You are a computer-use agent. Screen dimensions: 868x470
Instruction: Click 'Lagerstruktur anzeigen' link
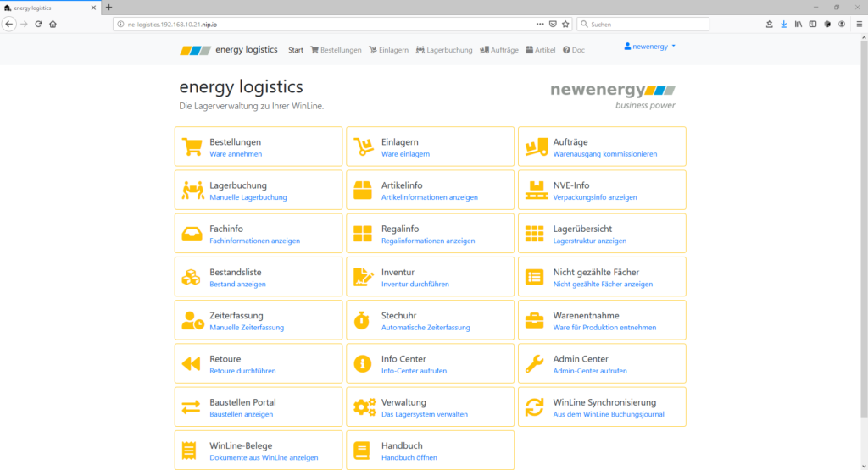coord(590,241)
